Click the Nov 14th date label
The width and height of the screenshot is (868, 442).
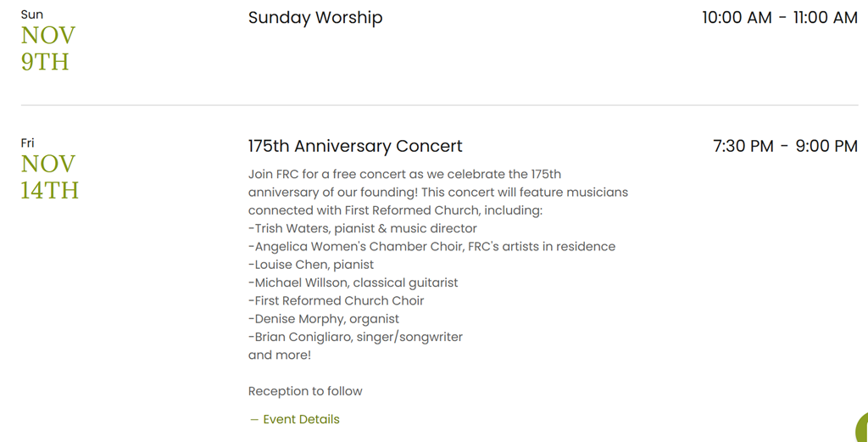pos(49,176)
